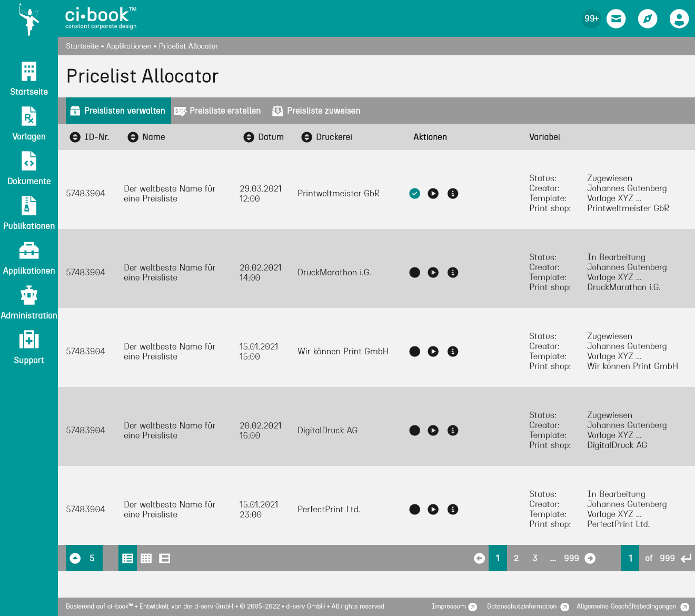Click DigitalDruck AG in Druckerei column
695x616 pixels.
click(x=327, y=430)
